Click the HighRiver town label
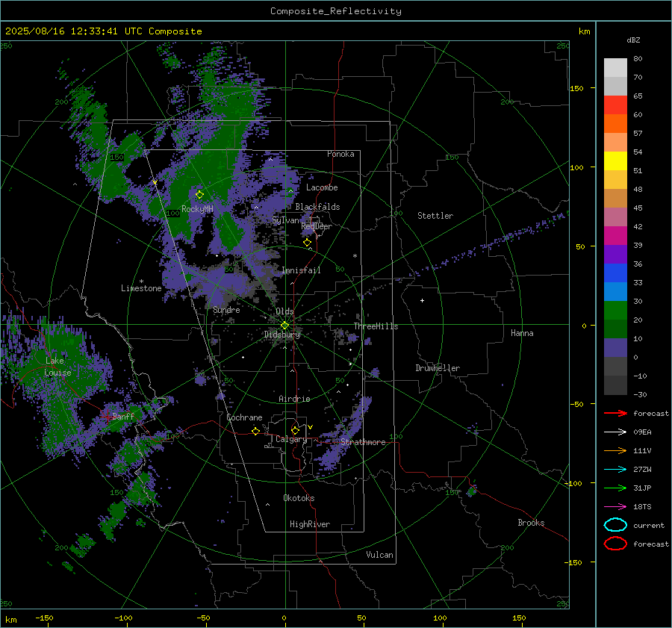Image resolution: width=672 pixels, height=628 pixels. (x=310, y=524)
